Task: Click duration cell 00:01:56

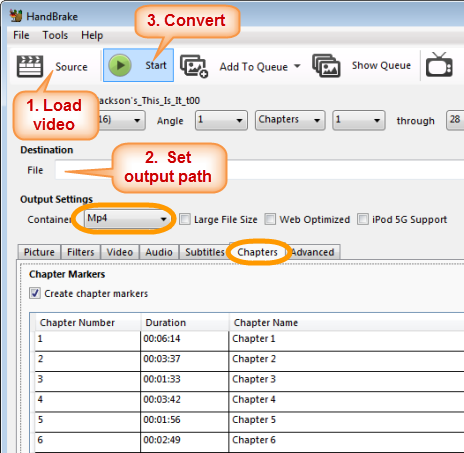Action: [185, 422]
